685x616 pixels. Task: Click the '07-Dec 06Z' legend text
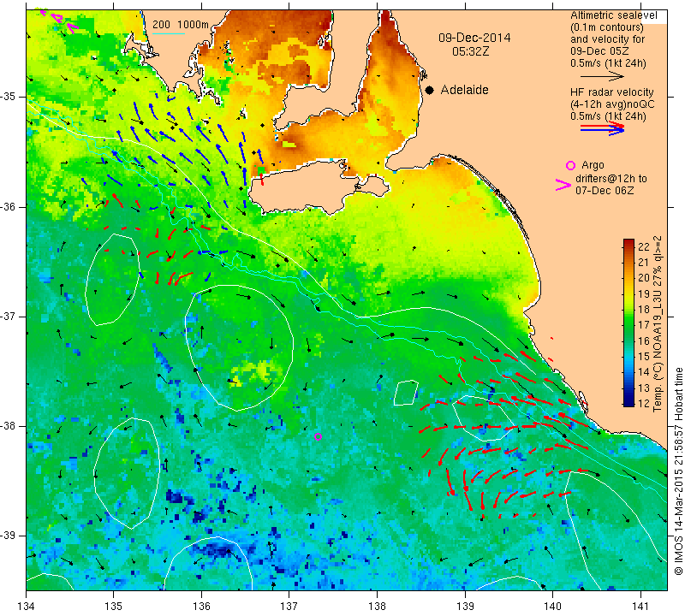coord(605,190)
